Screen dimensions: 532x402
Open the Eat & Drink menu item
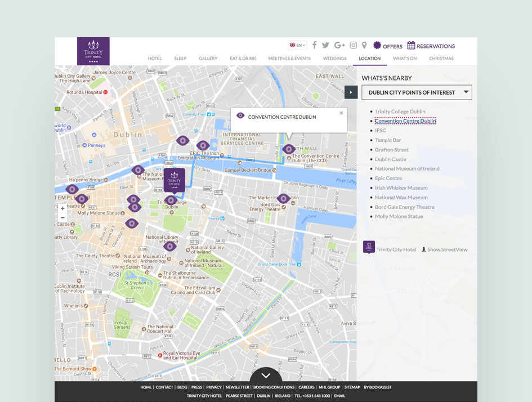point(243,59)
